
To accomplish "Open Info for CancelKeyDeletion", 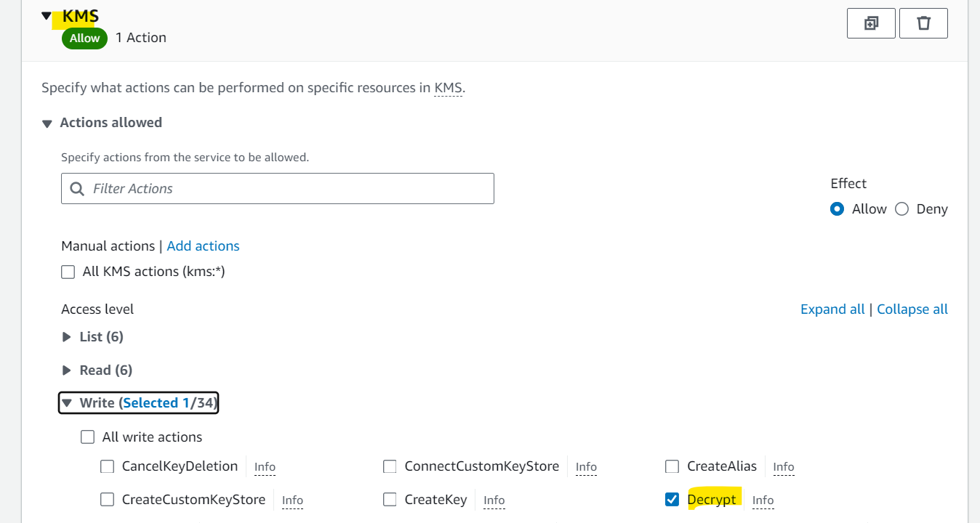I will 265,467.
